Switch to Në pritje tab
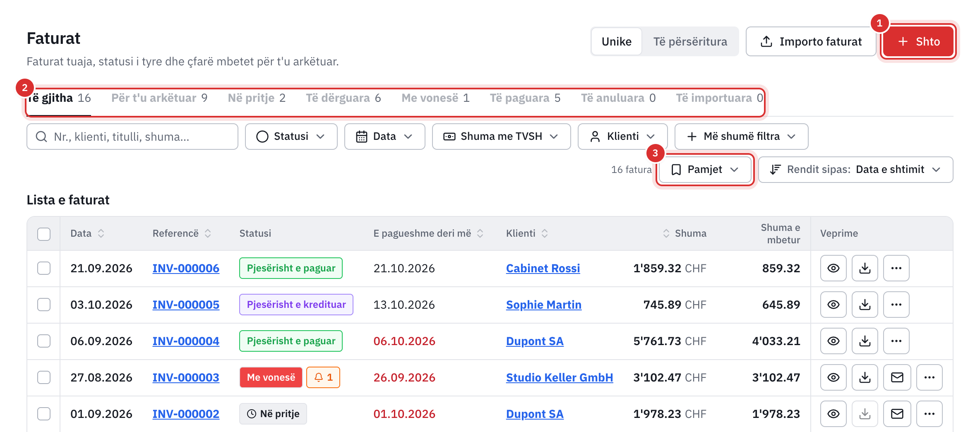 257,98
